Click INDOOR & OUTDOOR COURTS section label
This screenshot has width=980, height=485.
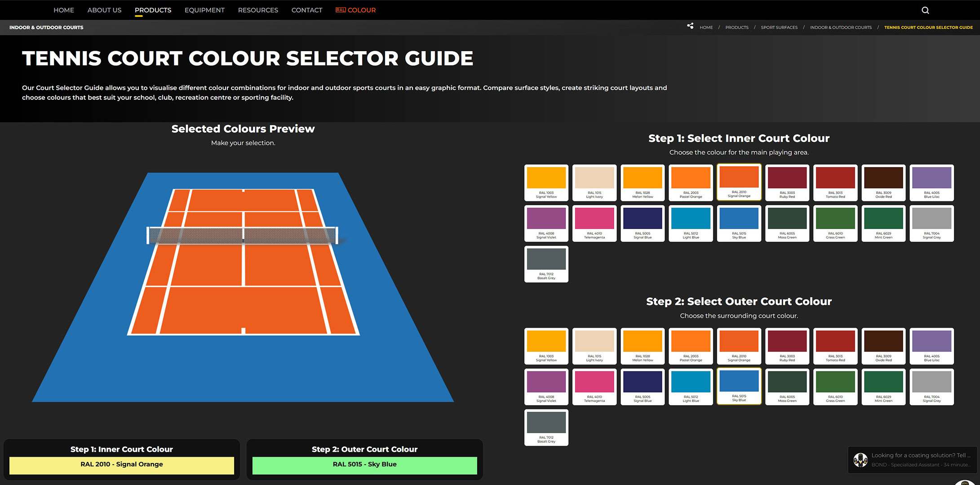pos(46,27)
